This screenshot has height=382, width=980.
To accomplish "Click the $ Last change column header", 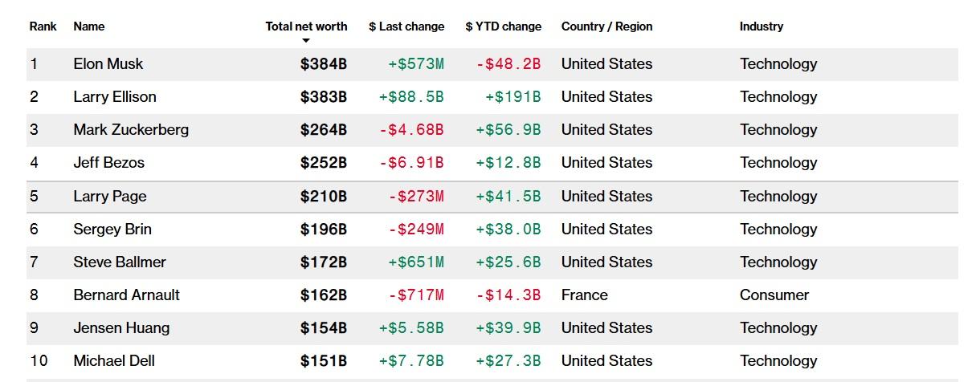I will pyautogui.click(x=406, y=26).
